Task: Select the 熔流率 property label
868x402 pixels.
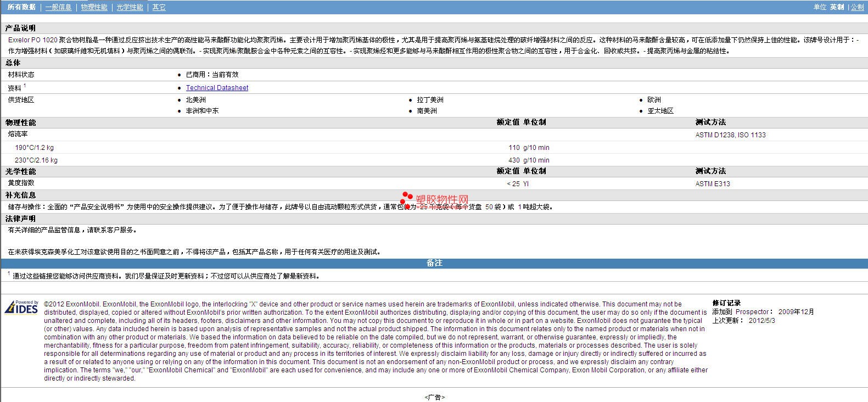Action: pos(18,134)
